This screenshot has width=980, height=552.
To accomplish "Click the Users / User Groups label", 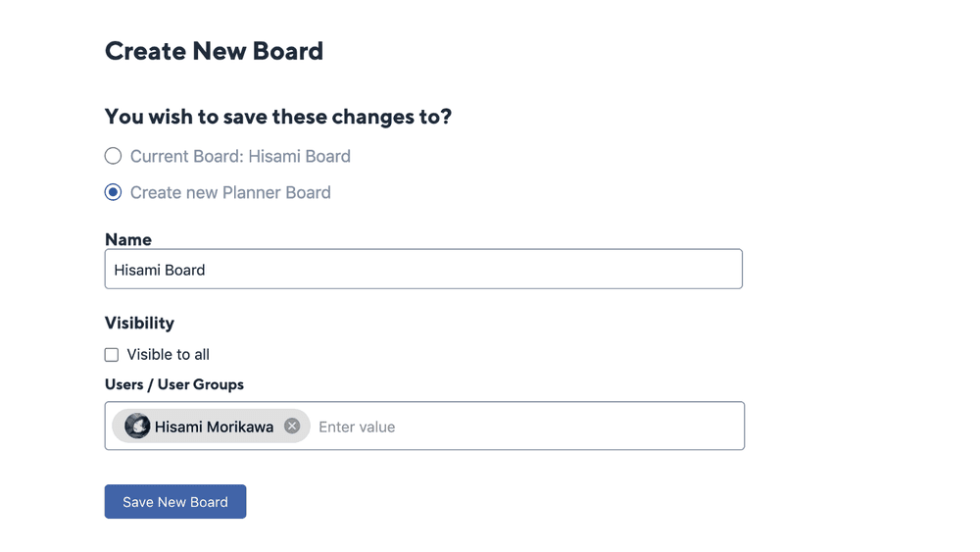I will tap(174, 384).
